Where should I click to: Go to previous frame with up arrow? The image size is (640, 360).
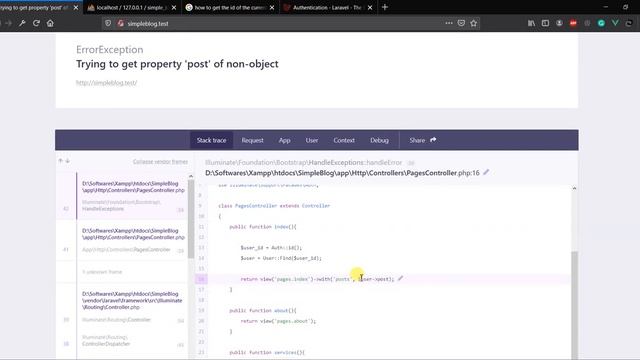tap(60, 161)
